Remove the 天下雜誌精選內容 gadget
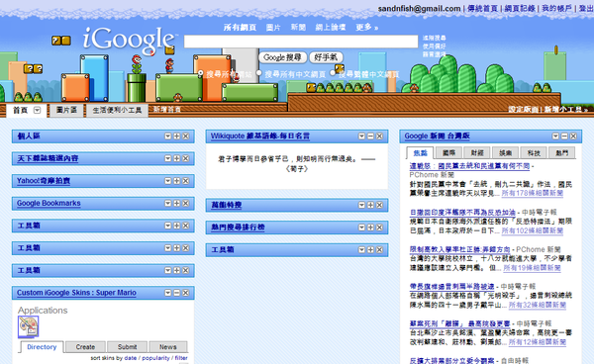 pos(186,158)
